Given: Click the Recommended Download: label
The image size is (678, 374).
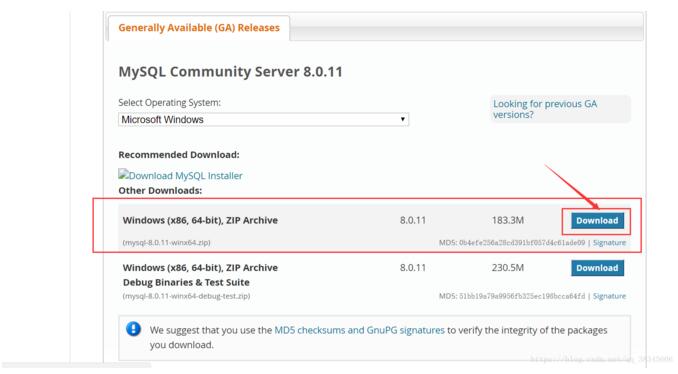Looking at the screenshot, I should [179, 155].
